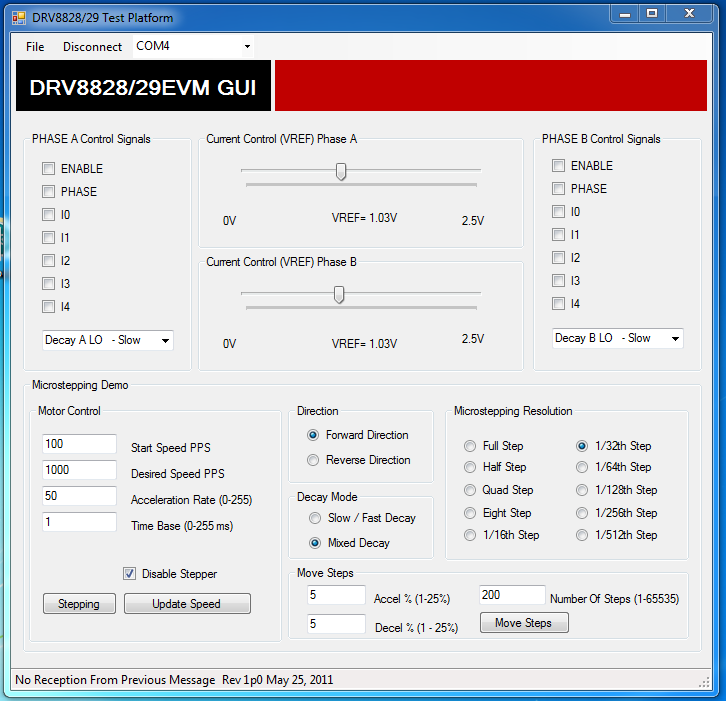Click the Time Base input field
Viewport: 726px width, 701px height.
(x=79, y=522)
